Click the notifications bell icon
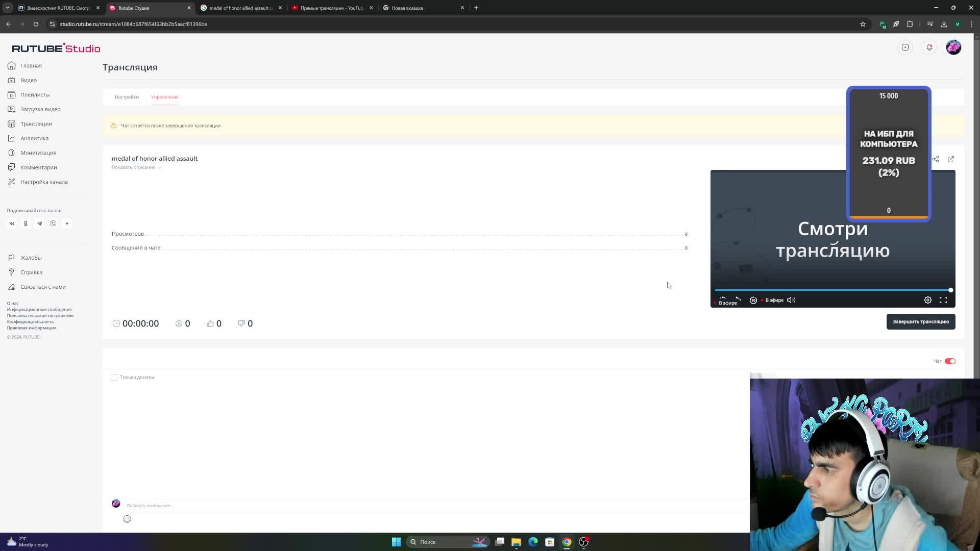The height and width of the screenshot is (551, 980). pos(929,47)
